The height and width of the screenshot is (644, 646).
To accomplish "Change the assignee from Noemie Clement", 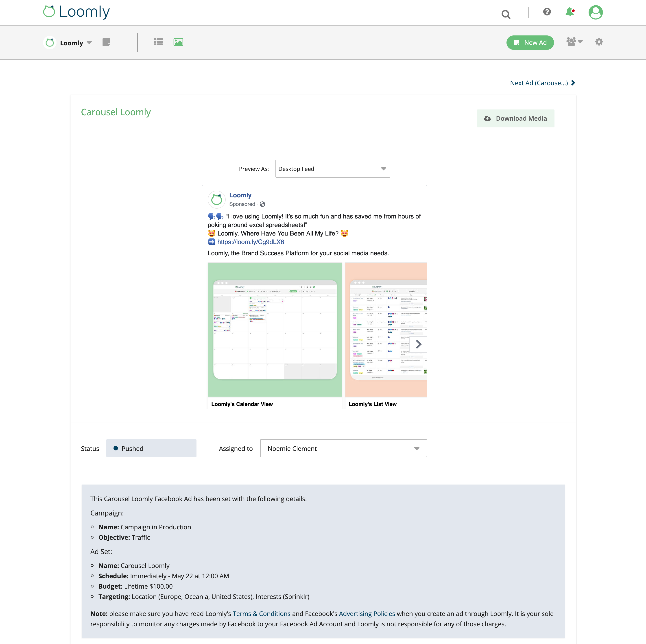I will point(343,448).
